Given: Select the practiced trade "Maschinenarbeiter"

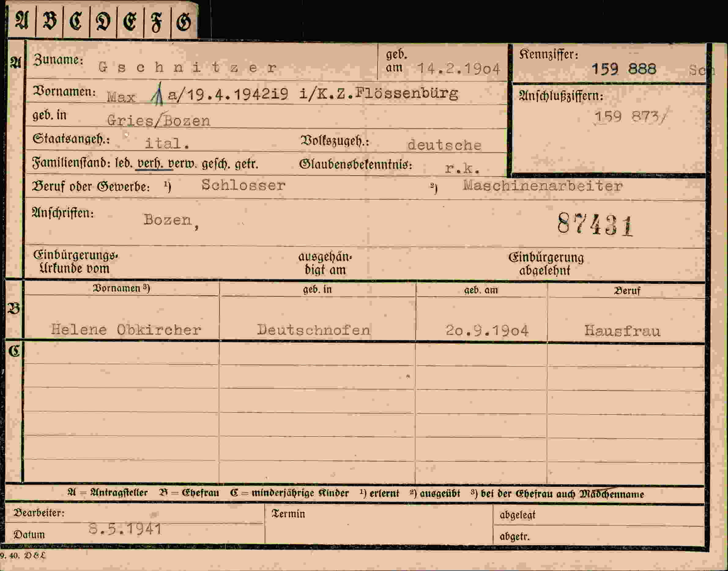Looking at the screenshot, I should (x=543, y=186).
